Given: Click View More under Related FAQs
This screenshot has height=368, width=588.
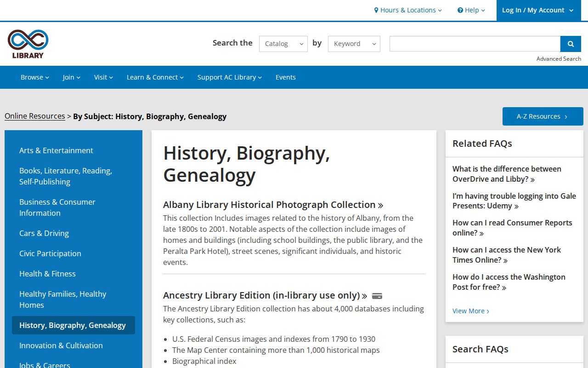Looking at the screenshot, I should (x=471, y=311).
